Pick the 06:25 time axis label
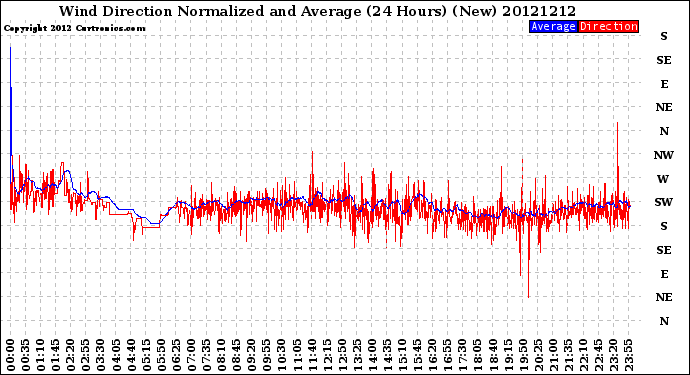 coord(176,355)
